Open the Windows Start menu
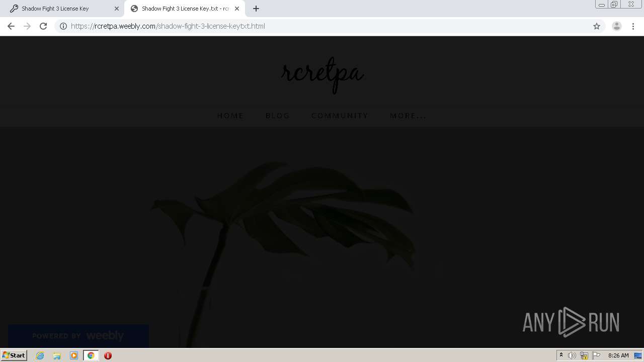Image resolution: width=644 pixels, height=362 pixels. click(x=14, y=355)
